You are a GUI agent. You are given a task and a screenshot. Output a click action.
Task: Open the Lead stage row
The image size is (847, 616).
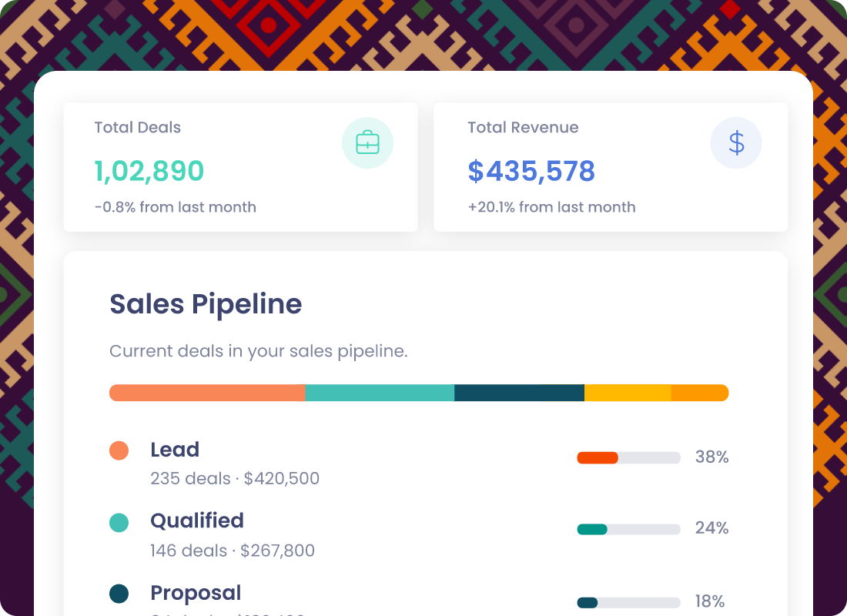pos(419,464)
